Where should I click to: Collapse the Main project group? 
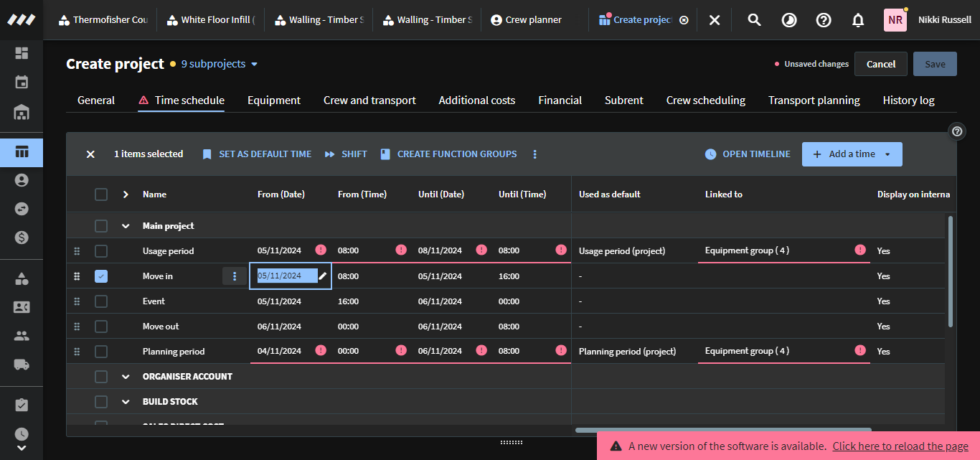tap(126, 226)
